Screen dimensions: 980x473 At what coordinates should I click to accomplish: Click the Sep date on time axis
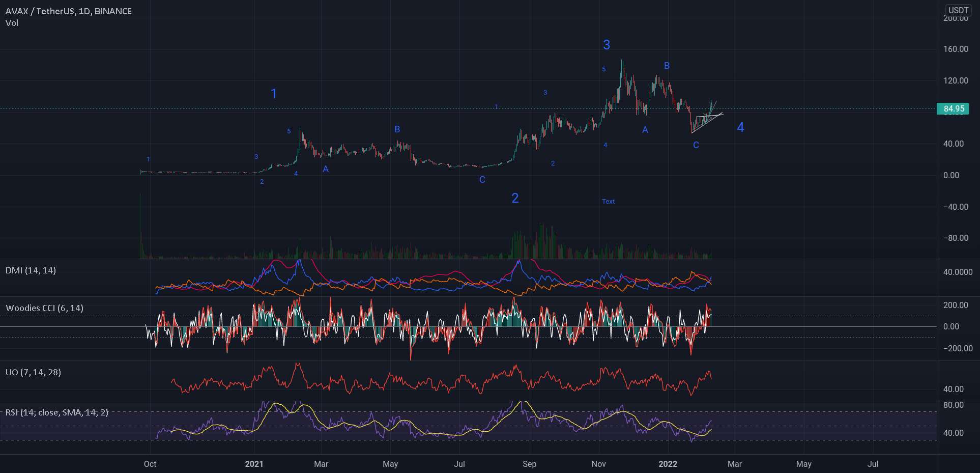pos(530,464)
